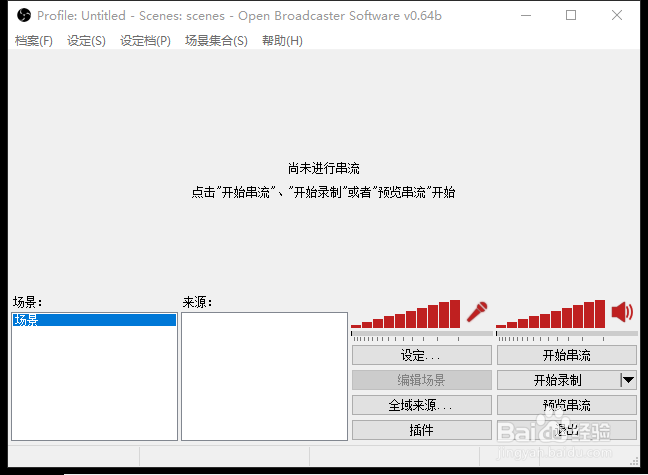
Task: Click the 开始串流 button
Action: (x=567, y=355)
